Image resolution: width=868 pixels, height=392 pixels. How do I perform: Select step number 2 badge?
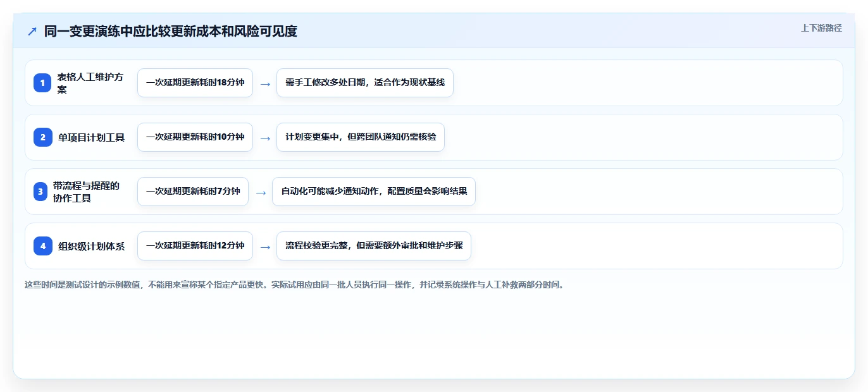42,137
